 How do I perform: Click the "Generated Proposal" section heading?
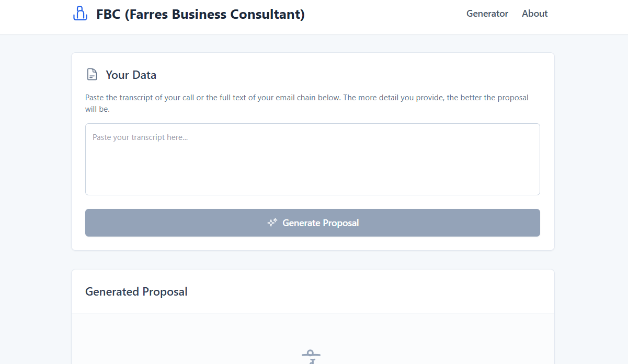[x=136, y=291]
